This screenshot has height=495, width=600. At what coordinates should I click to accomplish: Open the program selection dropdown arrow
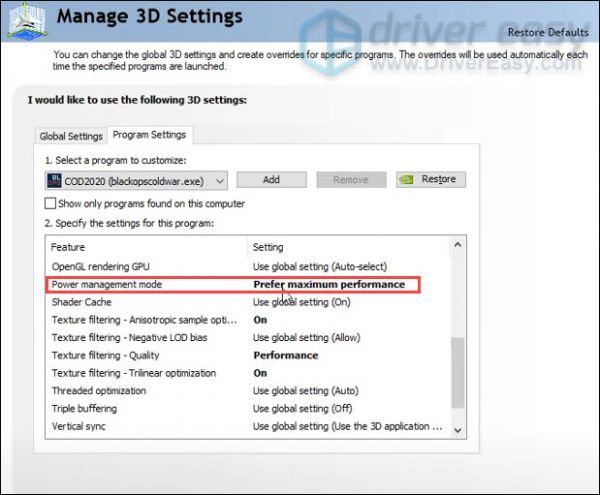[220, 181]
